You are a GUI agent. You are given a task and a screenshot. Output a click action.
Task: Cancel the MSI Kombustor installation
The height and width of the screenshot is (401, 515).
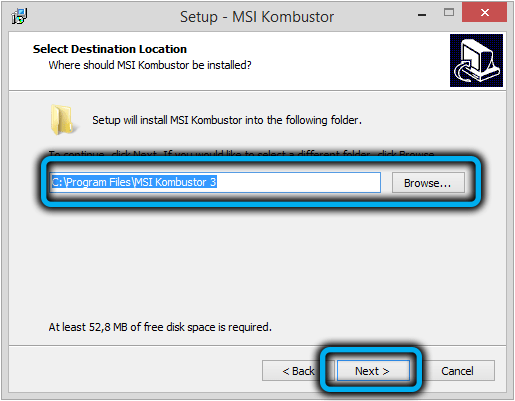tap(457, 371)
